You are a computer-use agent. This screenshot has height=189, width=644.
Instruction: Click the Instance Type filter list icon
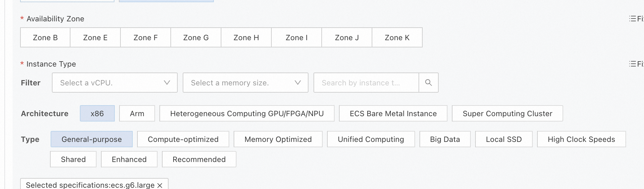(x=633, y=64)
